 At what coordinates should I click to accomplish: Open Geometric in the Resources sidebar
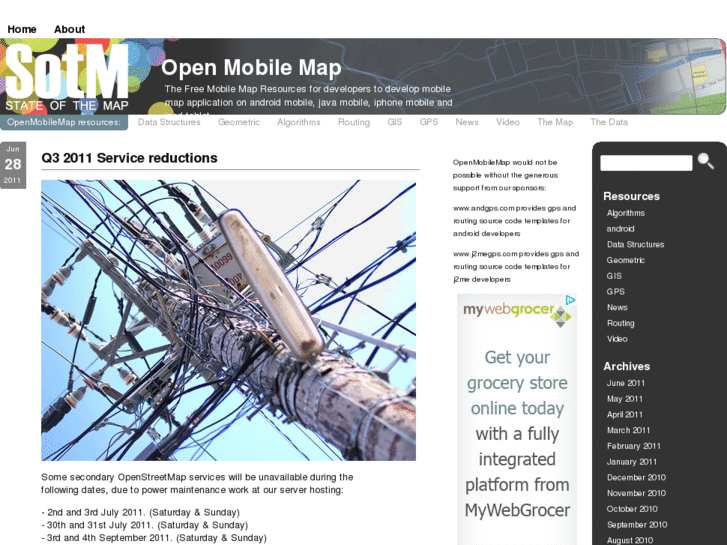click(x=625, y=260)
